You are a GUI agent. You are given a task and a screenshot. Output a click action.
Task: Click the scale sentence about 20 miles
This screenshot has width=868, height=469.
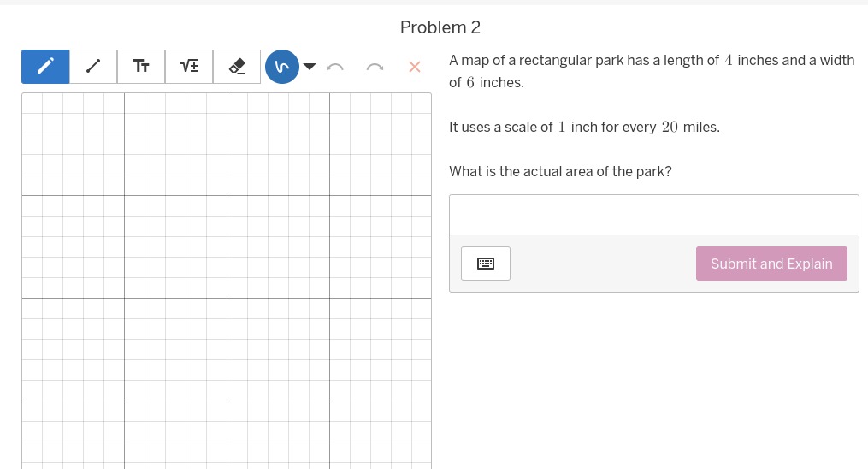point(584,127)
